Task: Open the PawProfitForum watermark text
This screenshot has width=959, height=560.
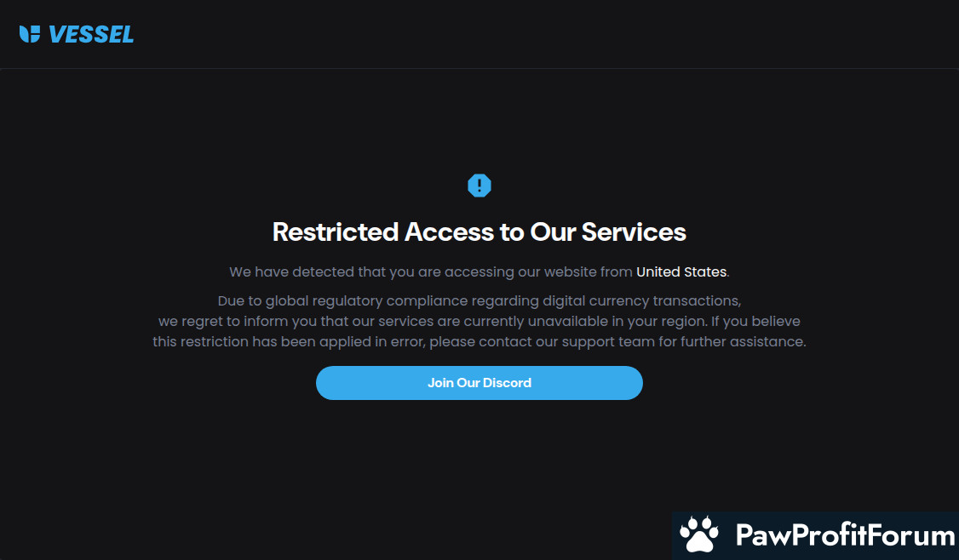Action: 845,534
